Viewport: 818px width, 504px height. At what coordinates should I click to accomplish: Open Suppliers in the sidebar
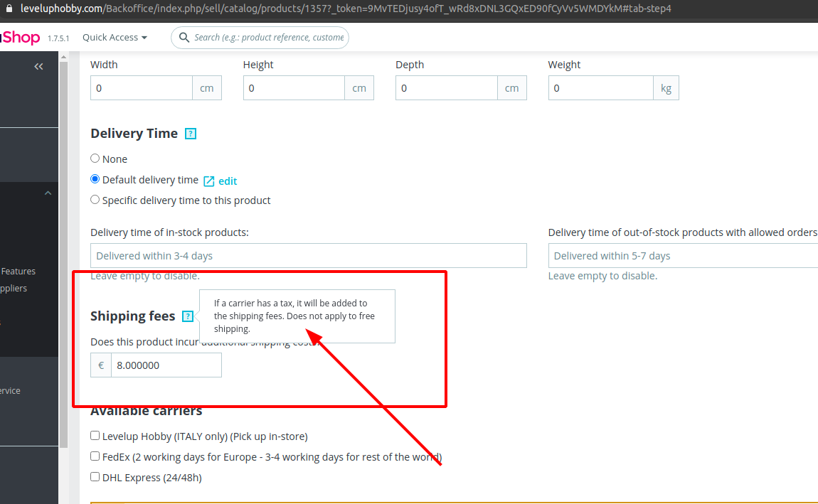point(14,288)
